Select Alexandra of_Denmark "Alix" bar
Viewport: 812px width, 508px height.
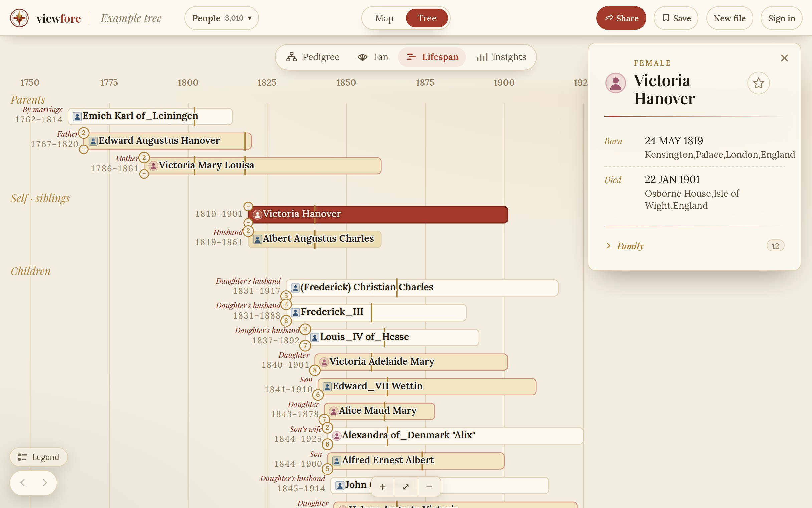(x=455, y=436)
